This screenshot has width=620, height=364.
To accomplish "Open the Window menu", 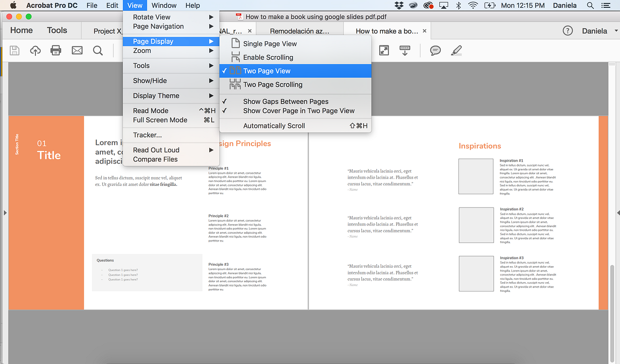I will click(x=164, y=5).
